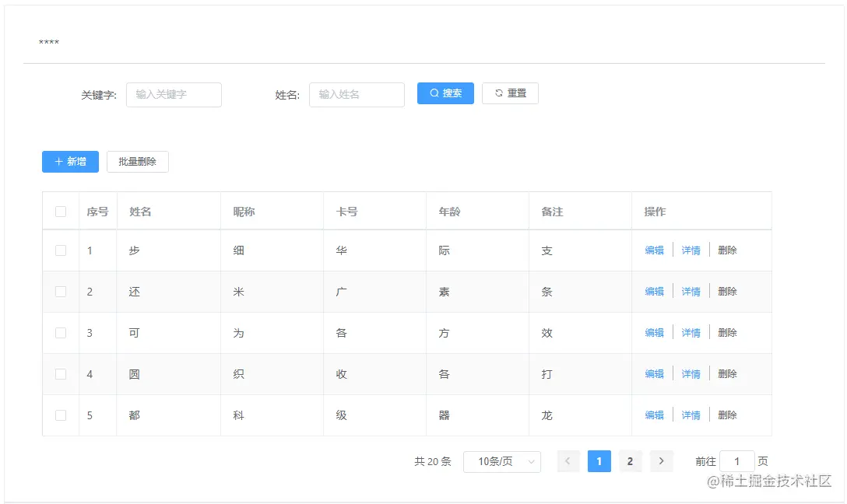Click 删除 link in row 5
Image resolution: width=847 pixels, height=504 pixels.
point(727,415)
